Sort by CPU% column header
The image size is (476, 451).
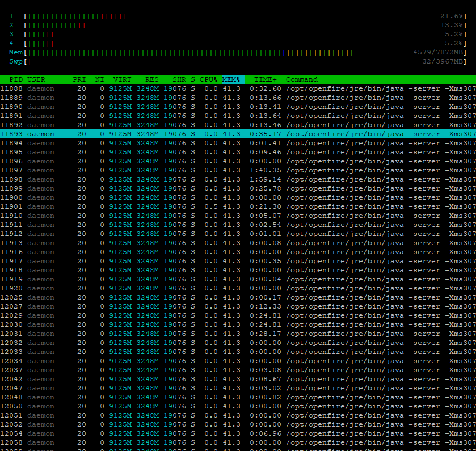209,79
